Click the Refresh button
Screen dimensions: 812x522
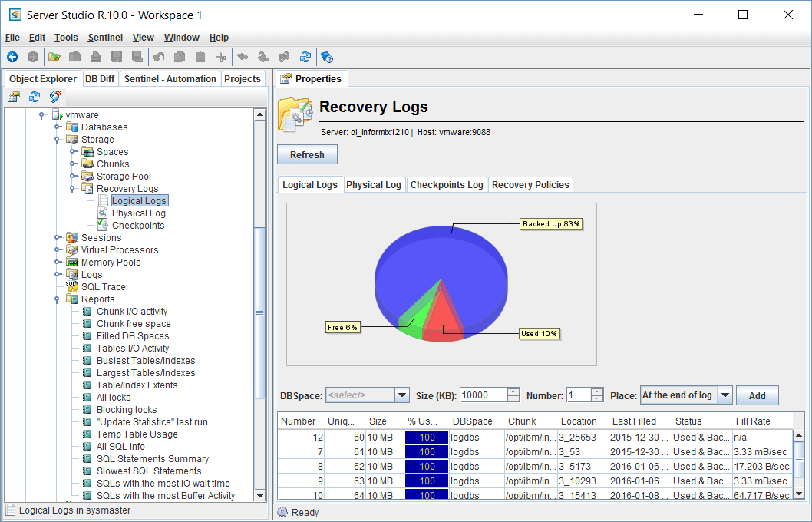point(307,155)
